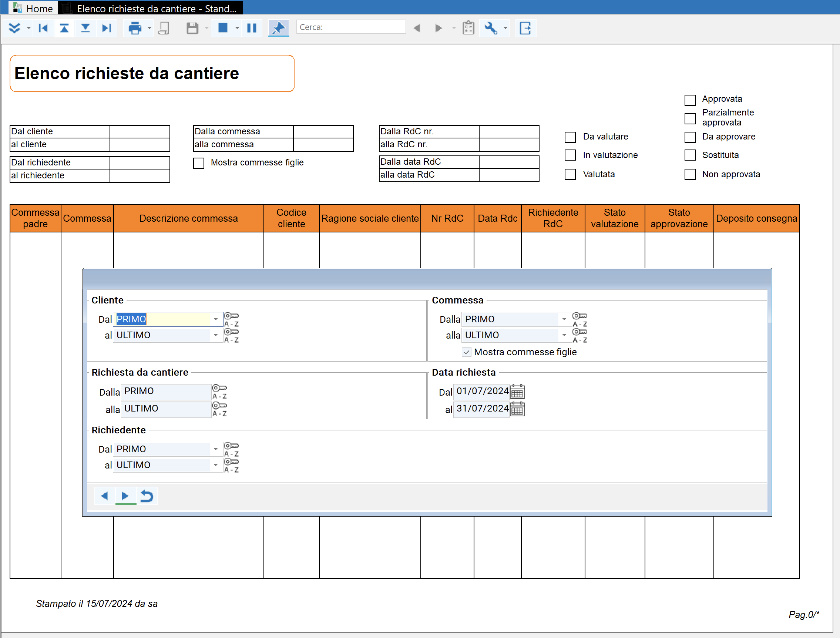Image resolution: width=840 pixels, height=638 pixels.
Task: Click the forward arrow in filter dialog
Action: coord(125,496)
